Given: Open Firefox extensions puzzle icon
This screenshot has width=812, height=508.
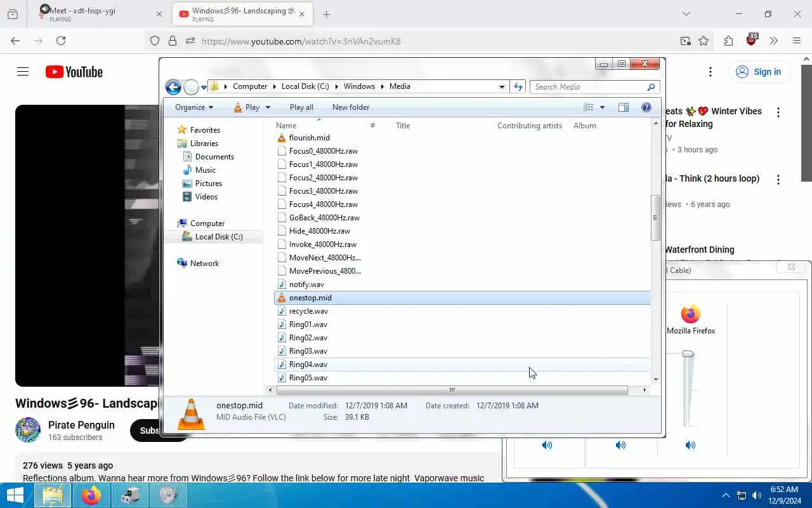Looking at the screenshot, I should pos(728,41).
